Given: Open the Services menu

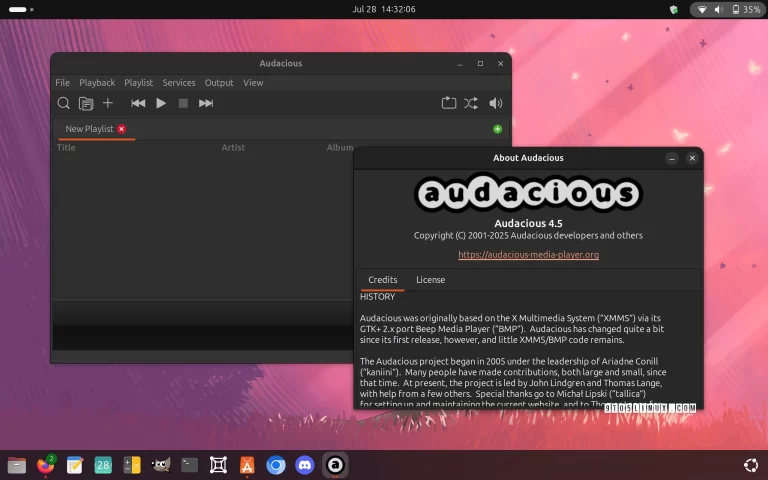Looking at the screenshot, I should [x=179, y=83].
